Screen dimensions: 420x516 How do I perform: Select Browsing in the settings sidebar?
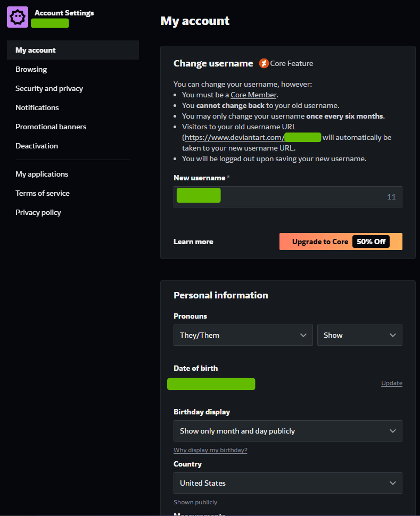tap(31, 70)
